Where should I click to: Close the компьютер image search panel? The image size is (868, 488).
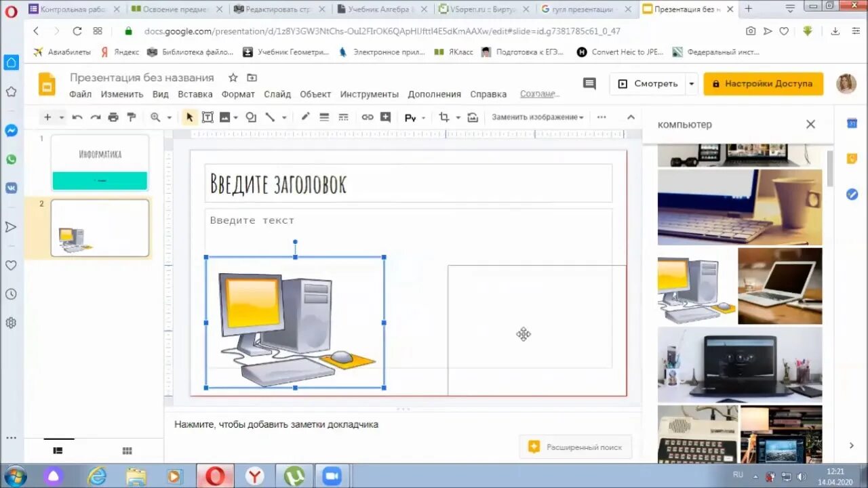coord(810,124)
